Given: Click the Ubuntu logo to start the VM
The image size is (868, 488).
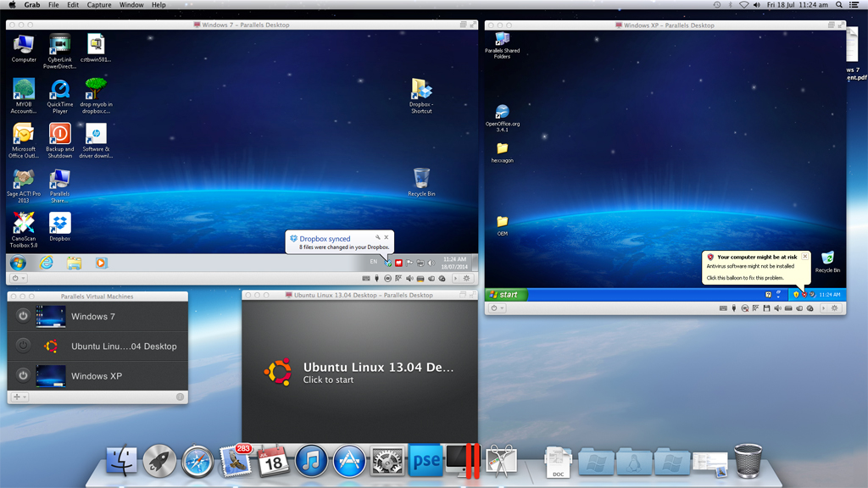Looking at the screenshot, I should [x=278, y=371].
